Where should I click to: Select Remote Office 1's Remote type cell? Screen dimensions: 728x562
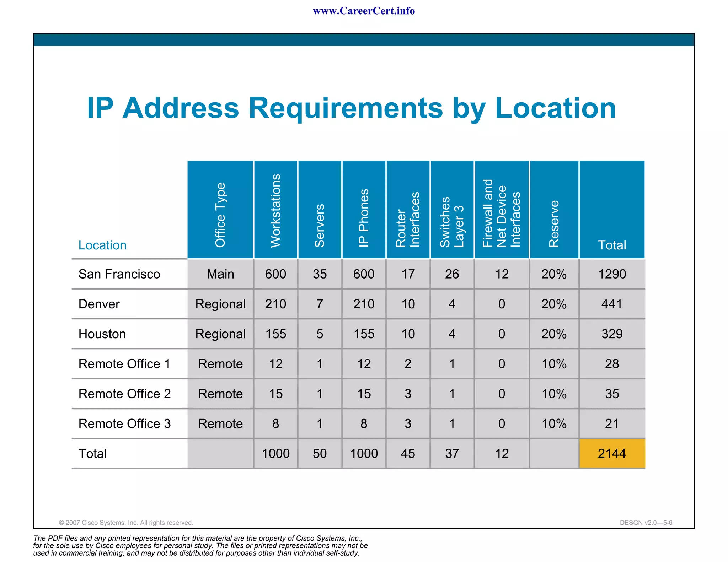220,363
